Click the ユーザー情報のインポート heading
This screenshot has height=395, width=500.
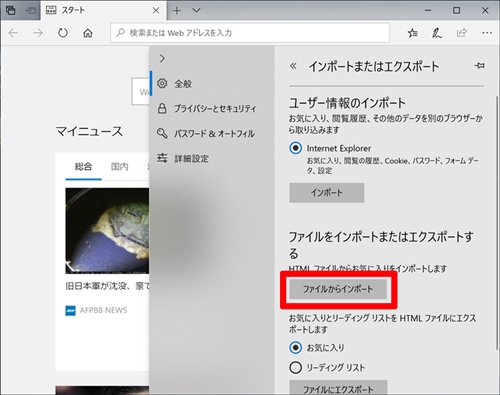coord(347,103)
